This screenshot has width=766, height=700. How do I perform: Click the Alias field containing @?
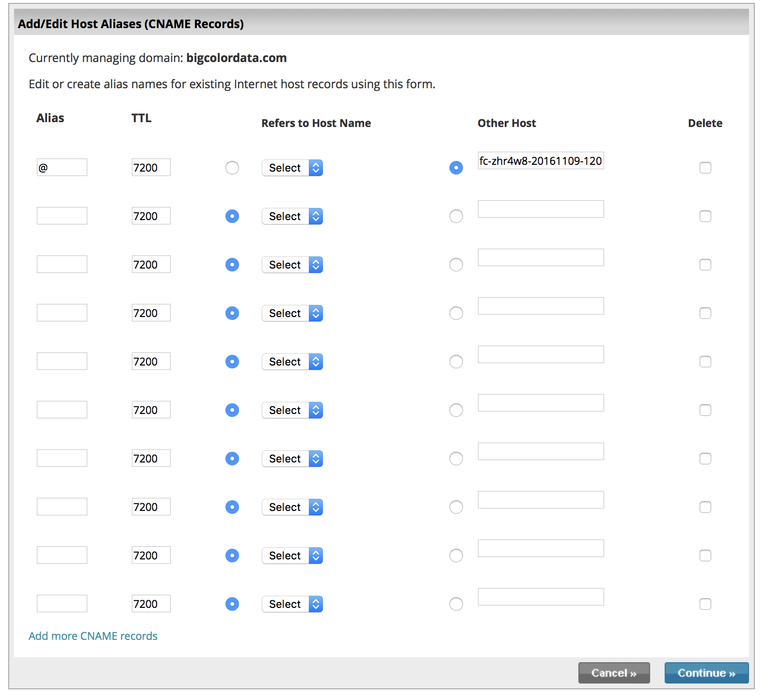point(62,168)
